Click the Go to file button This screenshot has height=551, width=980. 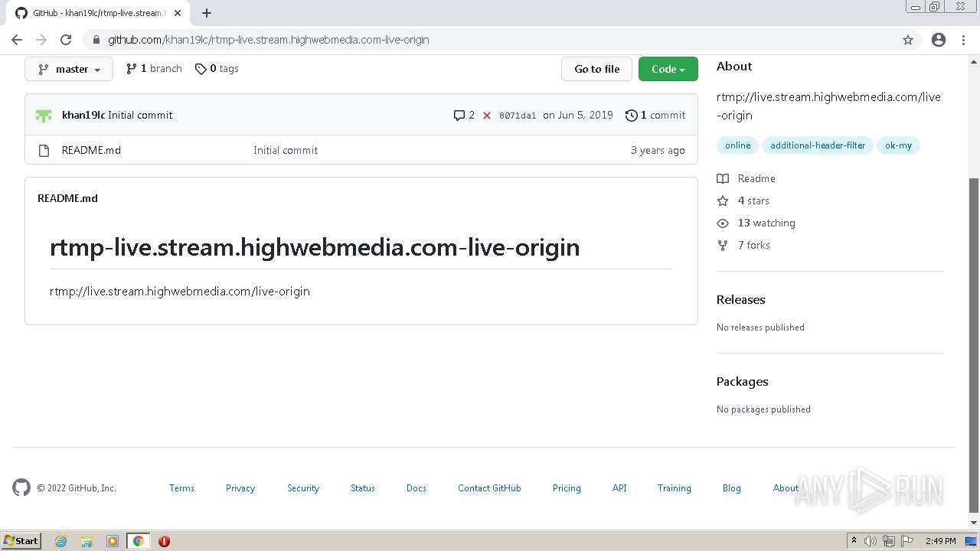[596, 69]
